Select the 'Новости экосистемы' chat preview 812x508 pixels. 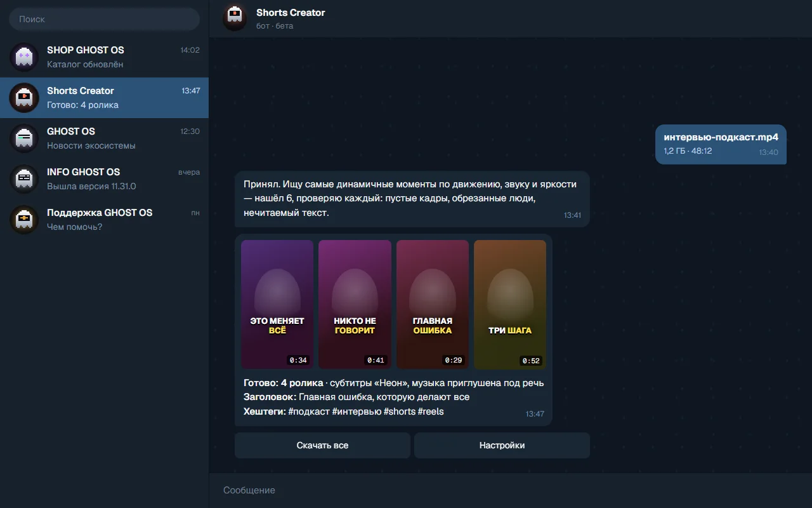(91, 145)
